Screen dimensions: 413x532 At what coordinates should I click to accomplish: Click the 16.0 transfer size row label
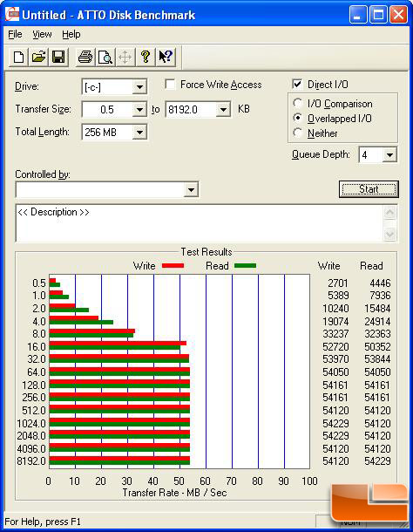(37, 347)
